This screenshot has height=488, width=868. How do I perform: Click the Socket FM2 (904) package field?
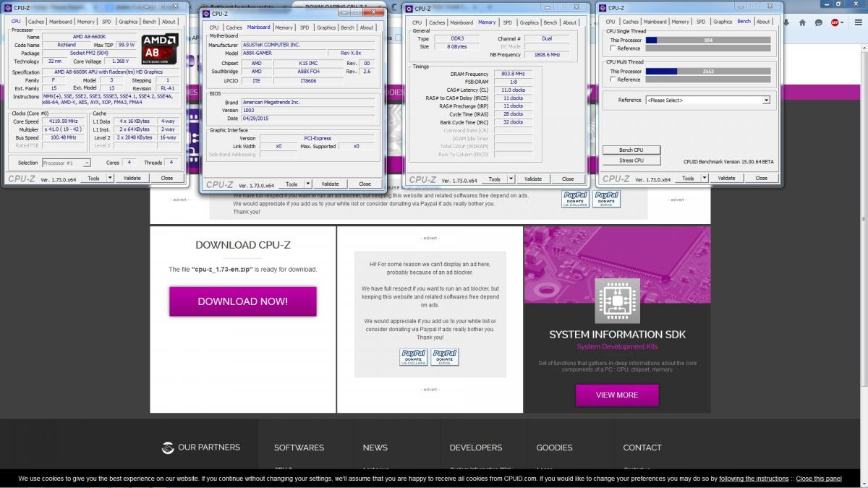[x=90, y=53]
